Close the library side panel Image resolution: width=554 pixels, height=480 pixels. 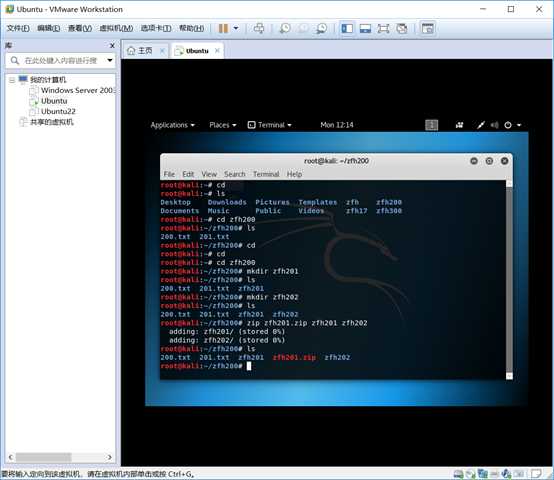click(112, 46)
